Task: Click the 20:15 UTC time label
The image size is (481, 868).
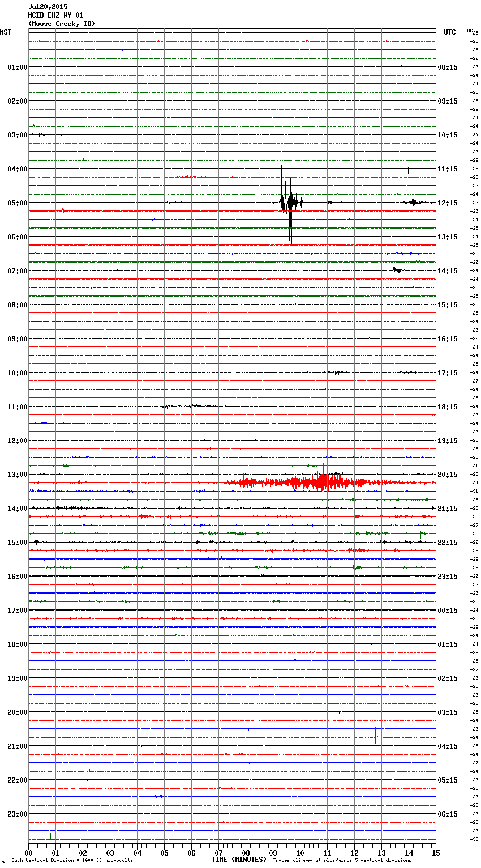Action: pyautogui.click(x=448, y=475)
